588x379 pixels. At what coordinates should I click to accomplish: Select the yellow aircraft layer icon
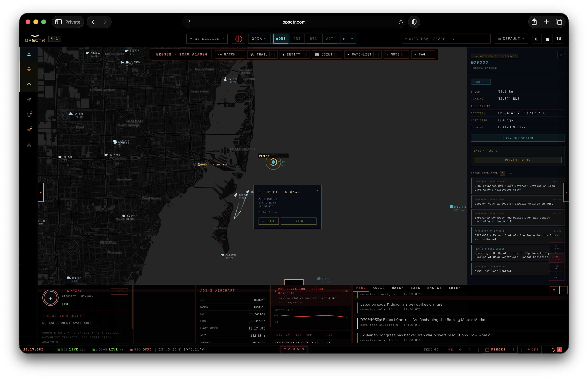point(29,70)
